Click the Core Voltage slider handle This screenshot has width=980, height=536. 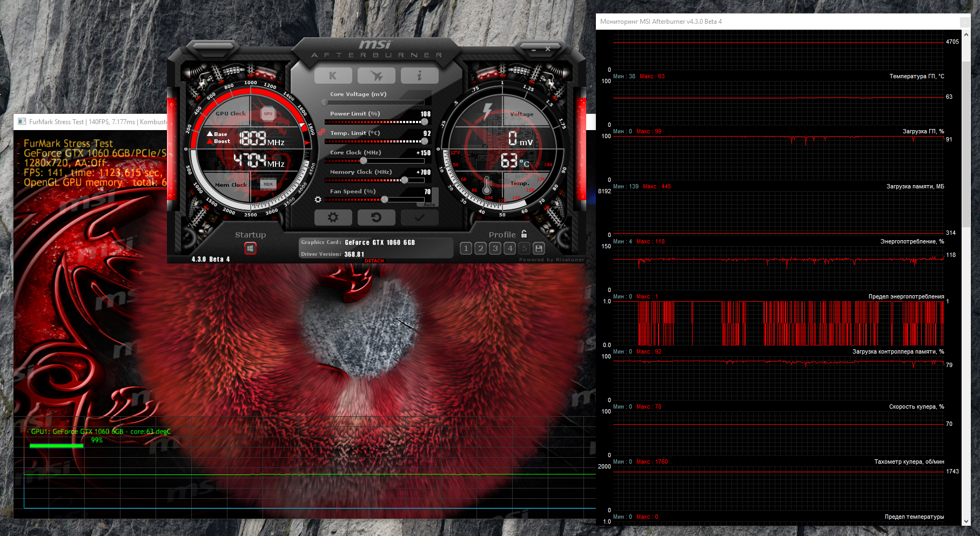coord(325,102)
